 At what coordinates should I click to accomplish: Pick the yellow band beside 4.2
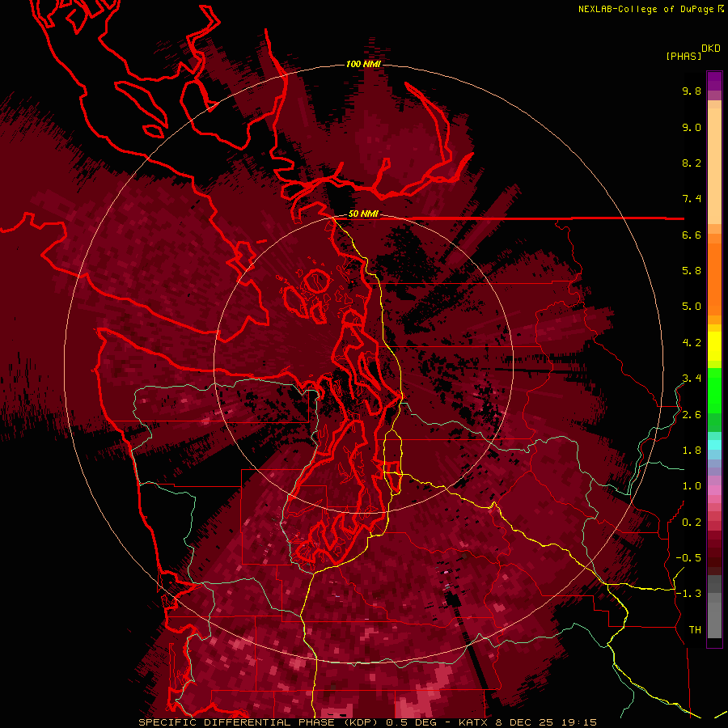coord(714,346)
